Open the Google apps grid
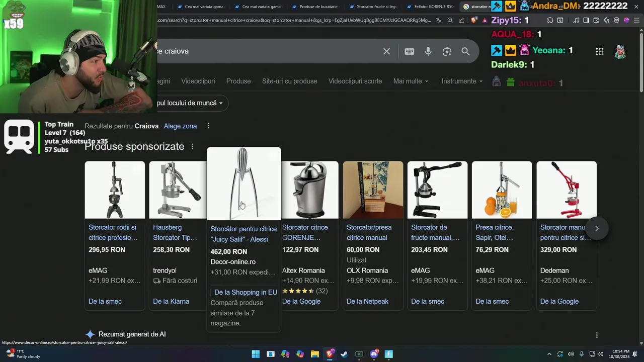 coord(599,51)
